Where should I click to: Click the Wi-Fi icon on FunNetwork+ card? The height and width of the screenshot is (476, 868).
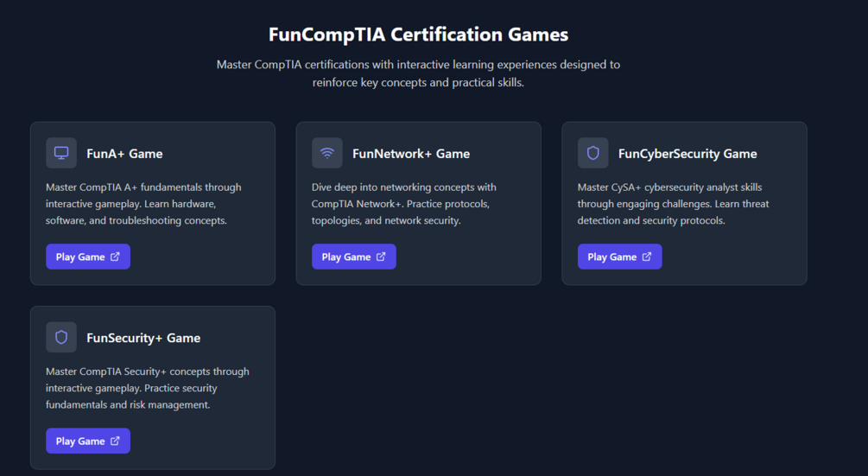click(327, 153)
